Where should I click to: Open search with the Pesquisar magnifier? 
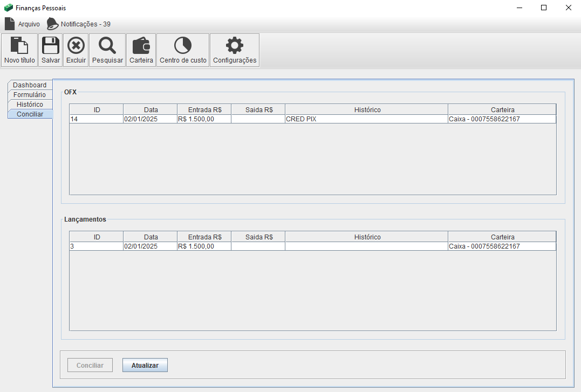[x=107, y=46]
